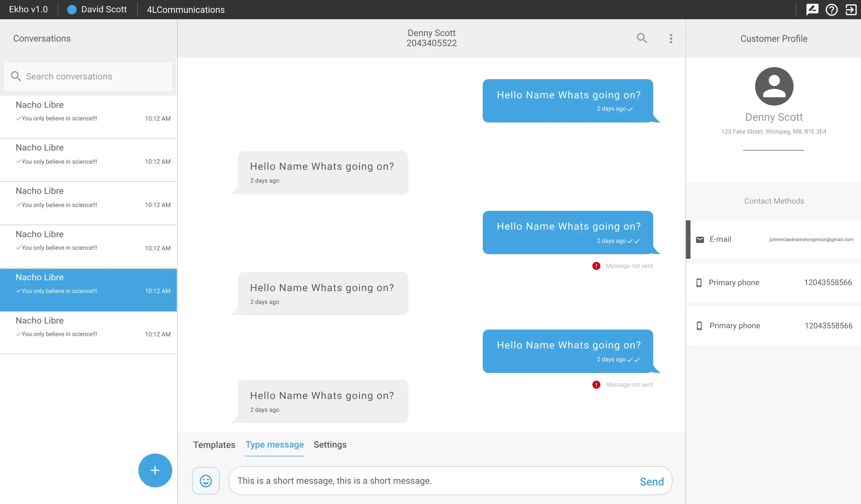
Task: Open the help question mark icon
Action: [x=832, y=9]
